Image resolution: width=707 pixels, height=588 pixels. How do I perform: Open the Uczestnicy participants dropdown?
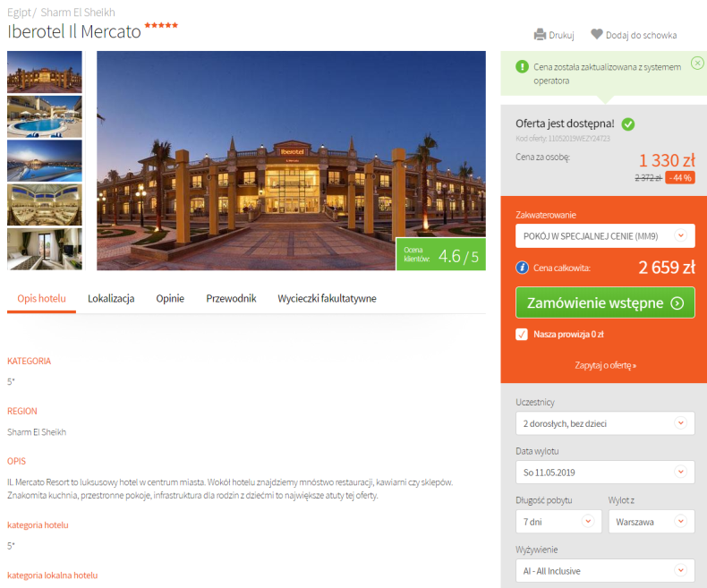pos(605,423)
